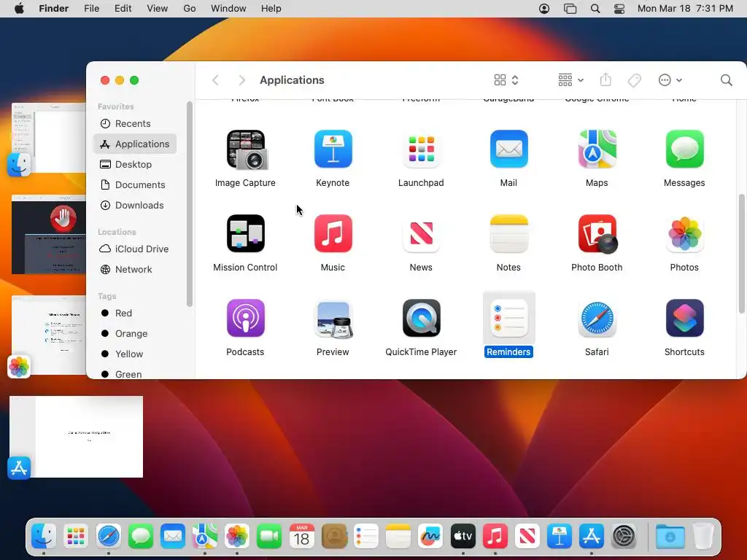Open Desktop in the sidebar
This screenshot has width=747, height=560.
click(135, 164)
